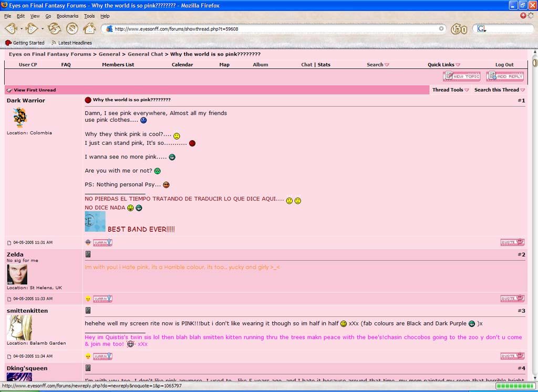Screen dimensions: 538x392
Task: Click the gold Go button beside address bar
Action: tap(459, 29)
